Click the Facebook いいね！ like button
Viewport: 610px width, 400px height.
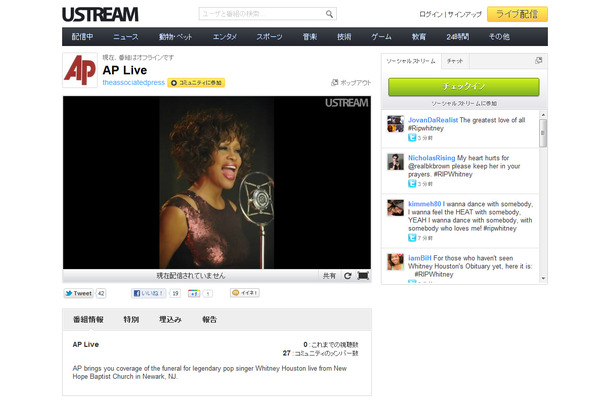coord(149,293)
